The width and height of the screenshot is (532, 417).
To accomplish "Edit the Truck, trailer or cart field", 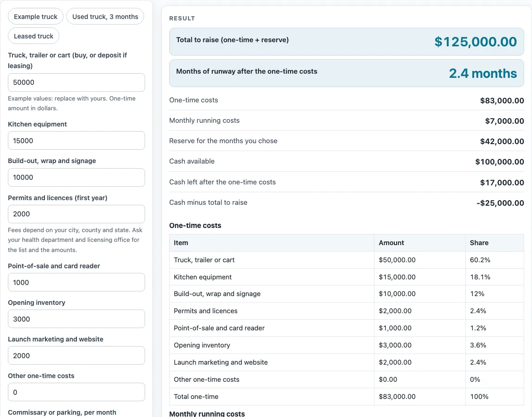I will pos(76,82).
